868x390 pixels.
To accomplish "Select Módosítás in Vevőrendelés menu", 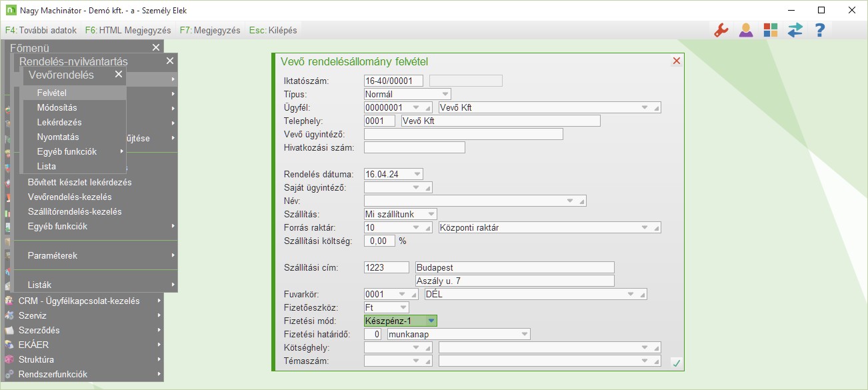I will (x=57, y=107).
